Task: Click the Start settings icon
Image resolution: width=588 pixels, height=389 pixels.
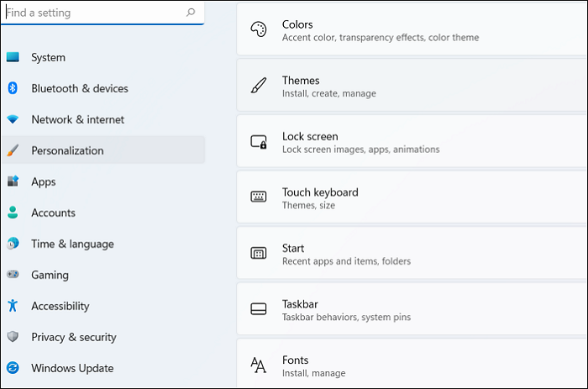Action: [259, 254]
